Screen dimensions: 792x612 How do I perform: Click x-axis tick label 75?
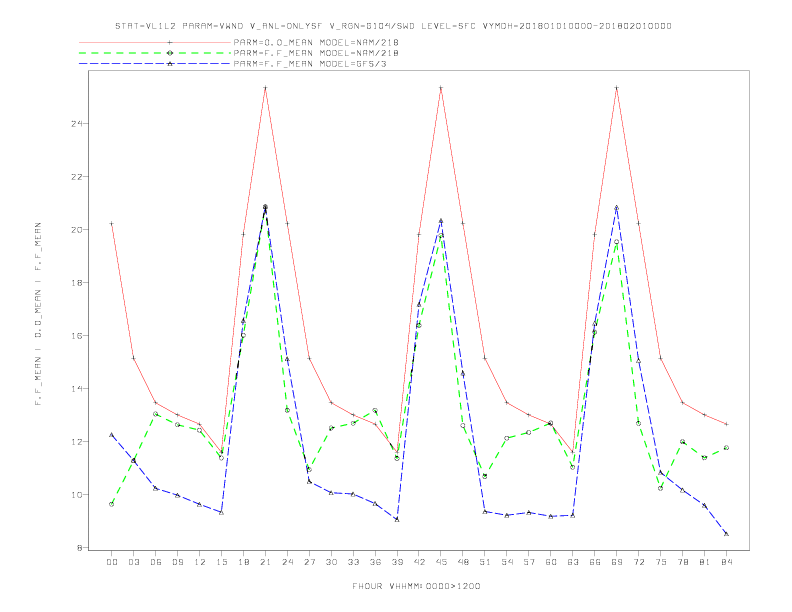point(661,562)
